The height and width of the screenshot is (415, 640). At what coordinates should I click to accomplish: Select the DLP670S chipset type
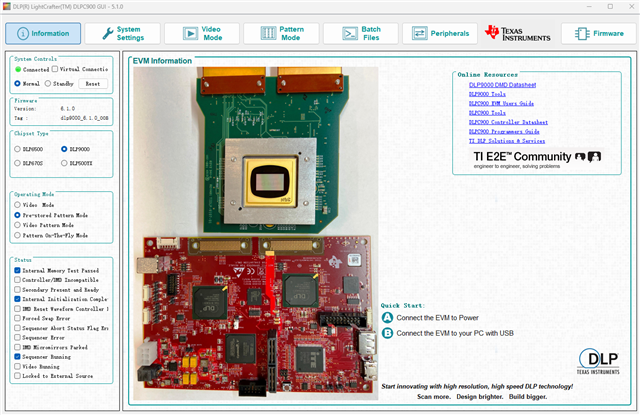click(x=17, y=163)
